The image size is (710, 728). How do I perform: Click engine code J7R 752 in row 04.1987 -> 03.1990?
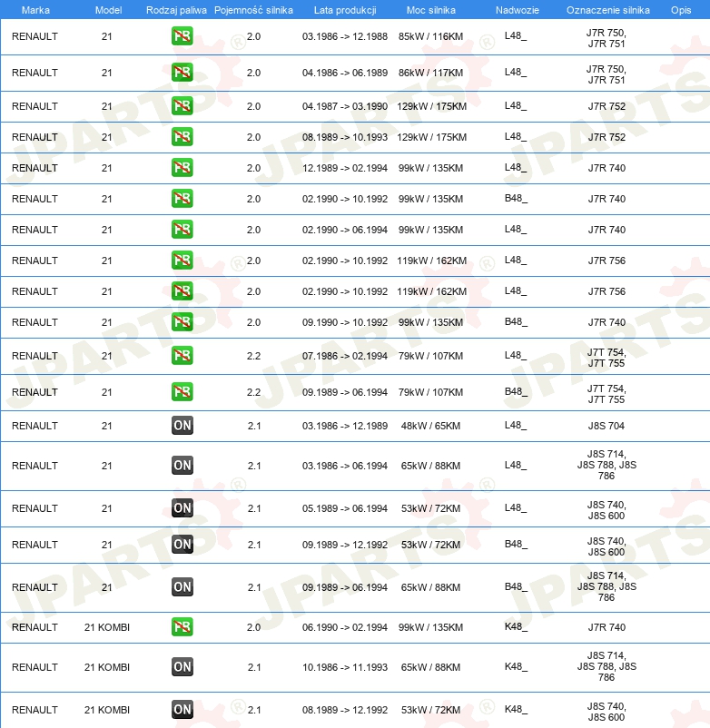[x=606, y=106]
